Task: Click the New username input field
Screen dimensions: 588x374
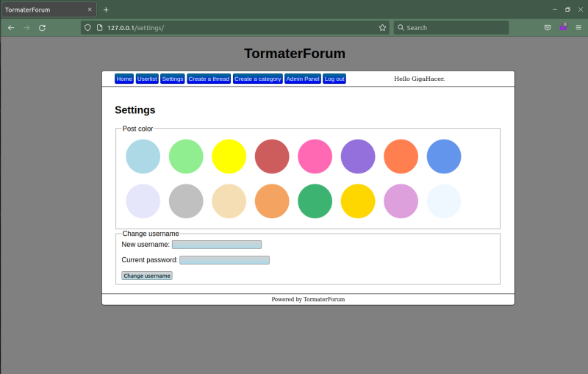Action: pyautogui.click(x=217, y=245)
